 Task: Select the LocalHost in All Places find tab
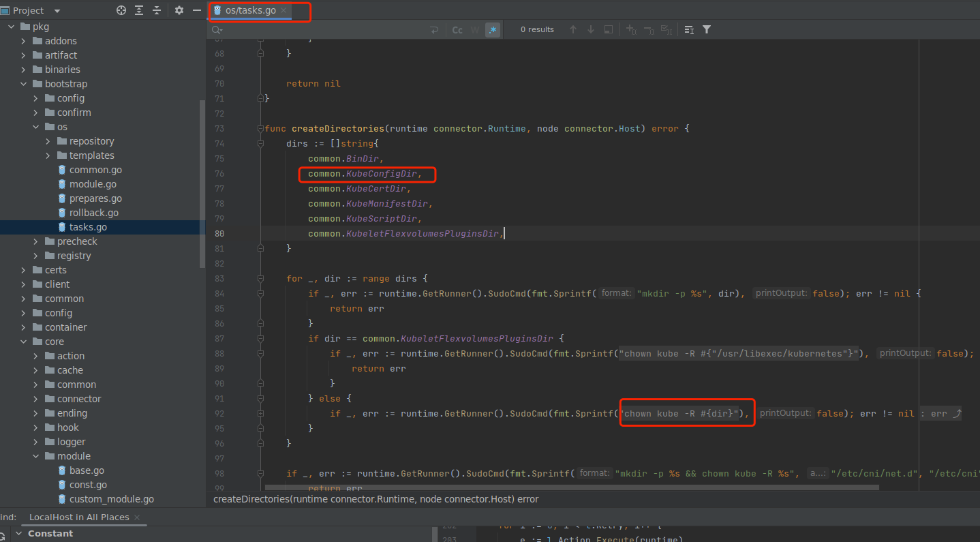77,517
